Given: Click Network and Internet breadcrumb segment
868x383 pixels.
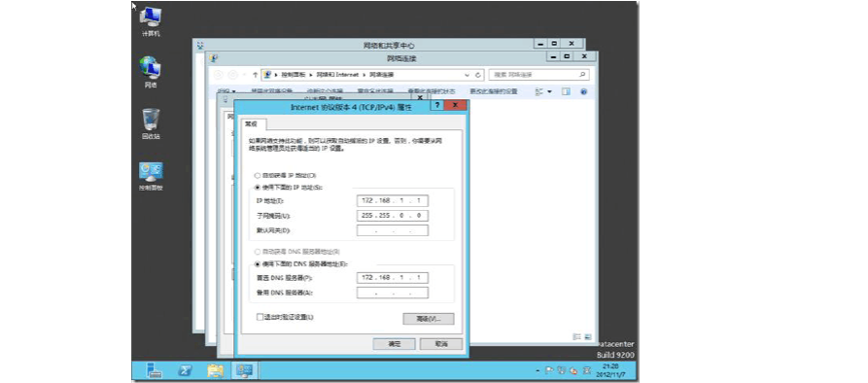Looking at the screenshot, I should coord(337,75).
